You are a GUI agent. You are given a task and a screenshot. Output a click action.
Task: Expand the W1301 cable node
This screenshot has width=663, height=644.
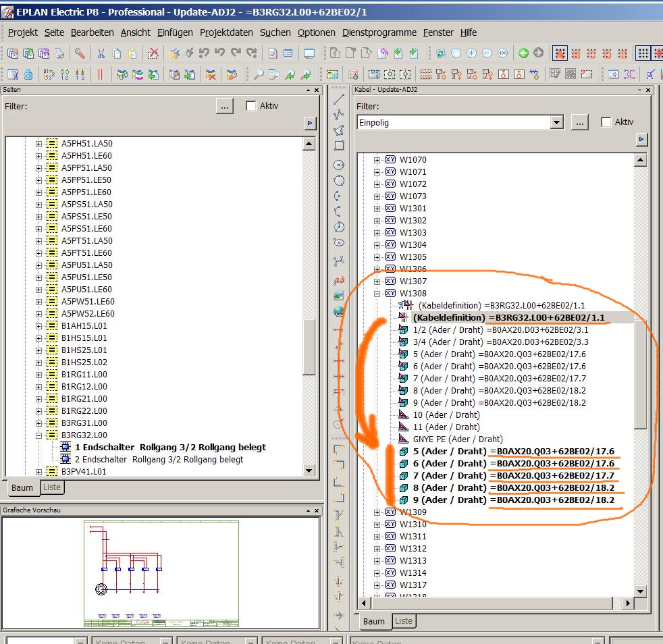[x=377, y=209]
